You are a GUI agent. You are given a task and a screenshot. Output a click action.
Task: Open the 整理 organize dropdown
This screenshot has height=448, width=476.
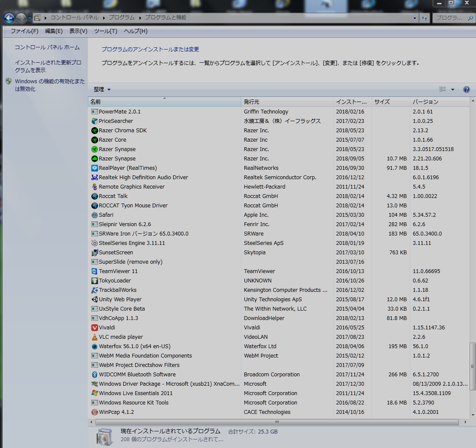pyautogui.click(x=102, y=90)
